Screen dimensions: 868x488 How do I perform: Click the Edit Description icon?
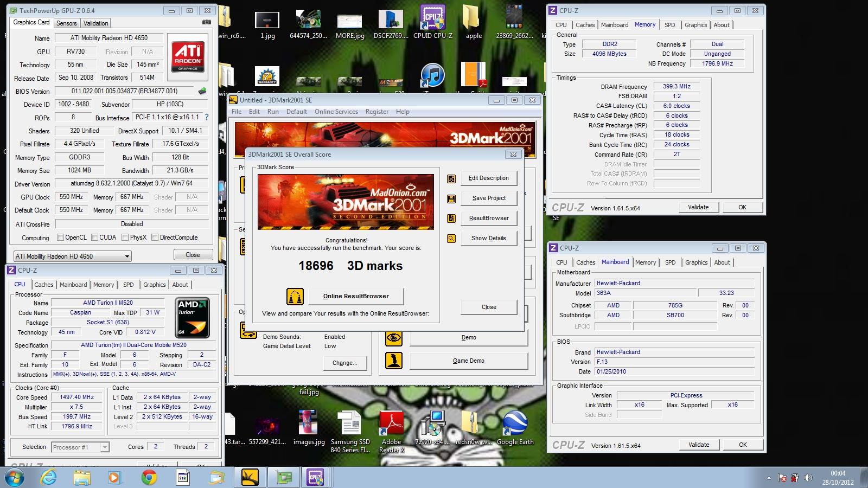click(451, 178)
